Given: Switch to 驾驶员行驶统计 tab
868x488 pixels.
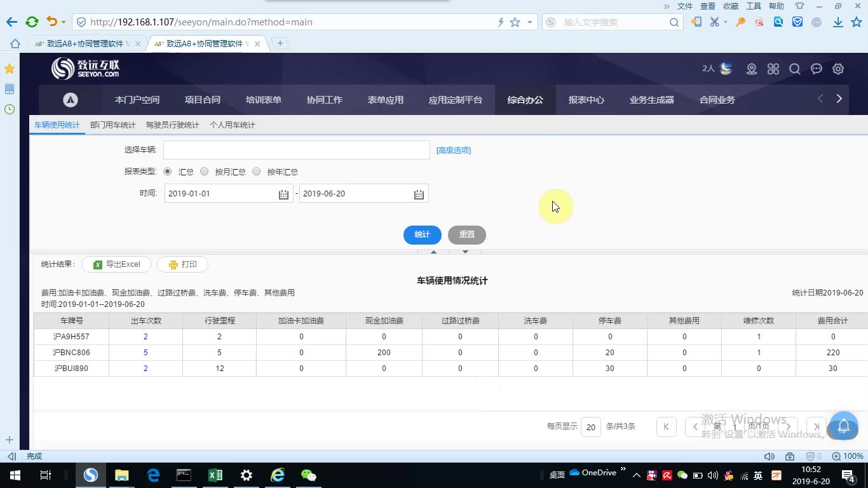Looking at the screenshot, I should [173, 125].
